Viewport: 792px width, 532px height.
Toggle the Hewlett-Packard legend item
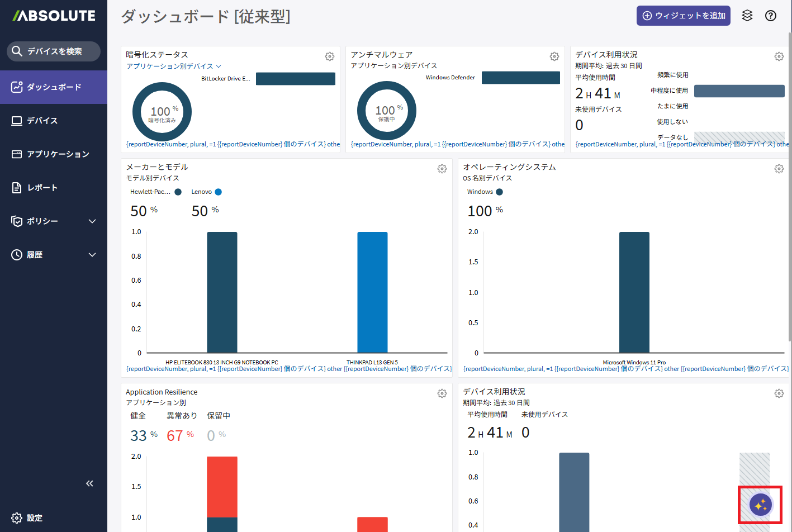(155, 192)
